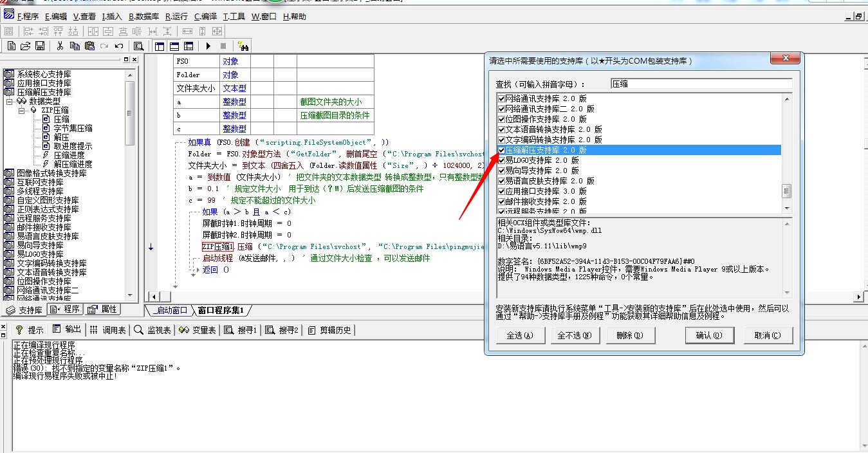
Task: Open the 监视表 bottom tab
Action: coord(152,330)
